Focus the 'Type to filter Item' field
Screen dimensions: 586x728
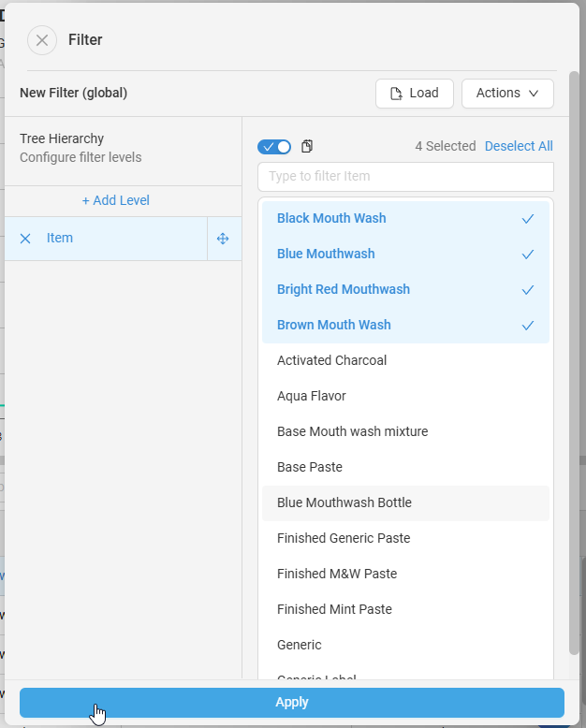405,176
